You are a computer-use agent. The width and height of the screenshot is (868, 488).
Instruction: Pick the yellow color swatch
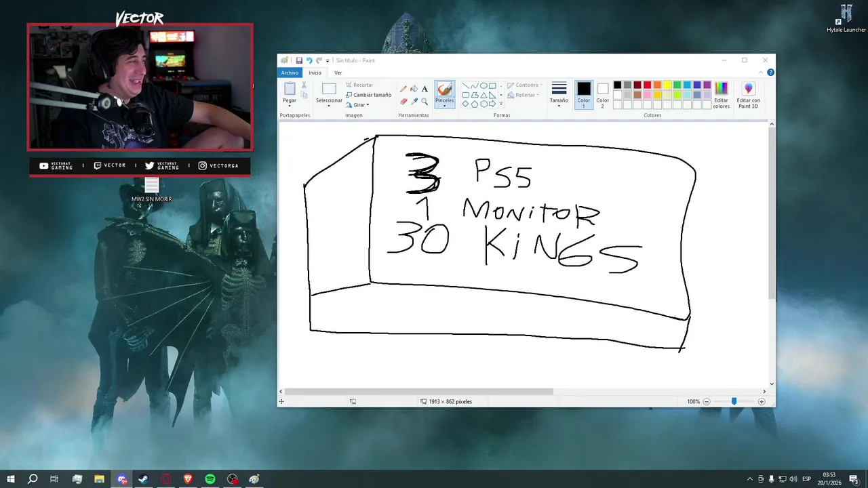(667, 85)
